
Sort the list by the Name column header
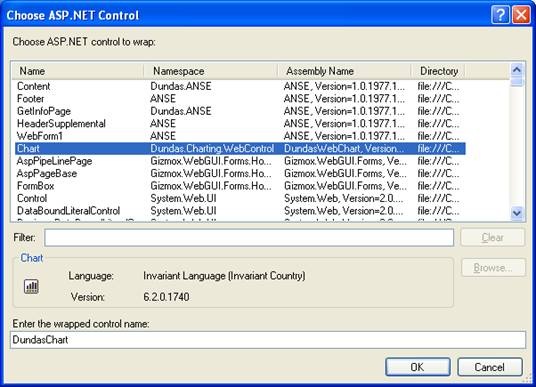(78, 71)
